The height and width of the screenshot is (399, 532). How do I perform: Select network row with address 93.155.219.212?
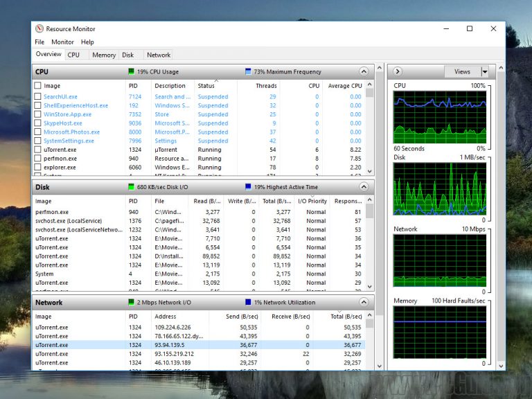click(199, 354)
